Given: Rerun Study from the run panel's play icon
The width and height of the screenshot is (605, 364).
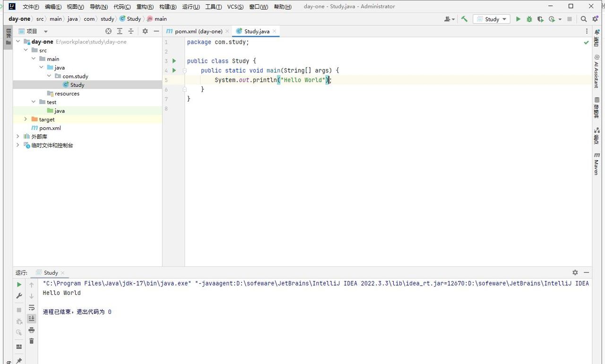Looking at the screenshot, I should 19,285.
